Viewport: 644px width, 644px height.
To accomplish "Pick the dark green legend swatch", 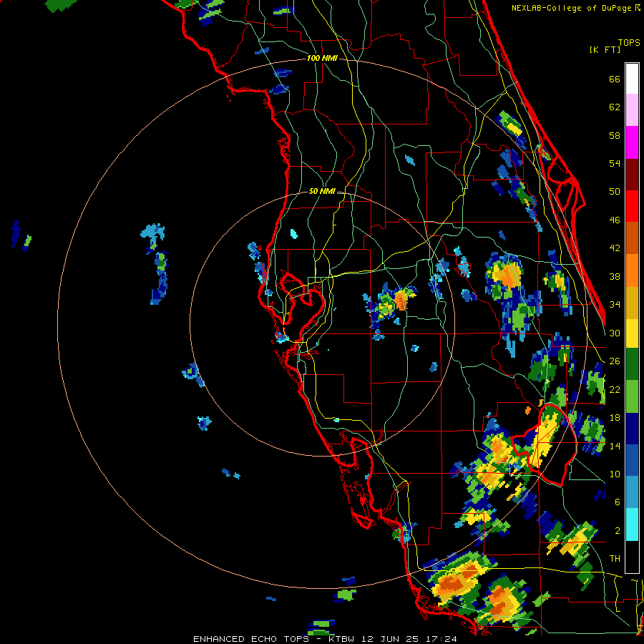I will pyautogui.click(x=632, y=364).
